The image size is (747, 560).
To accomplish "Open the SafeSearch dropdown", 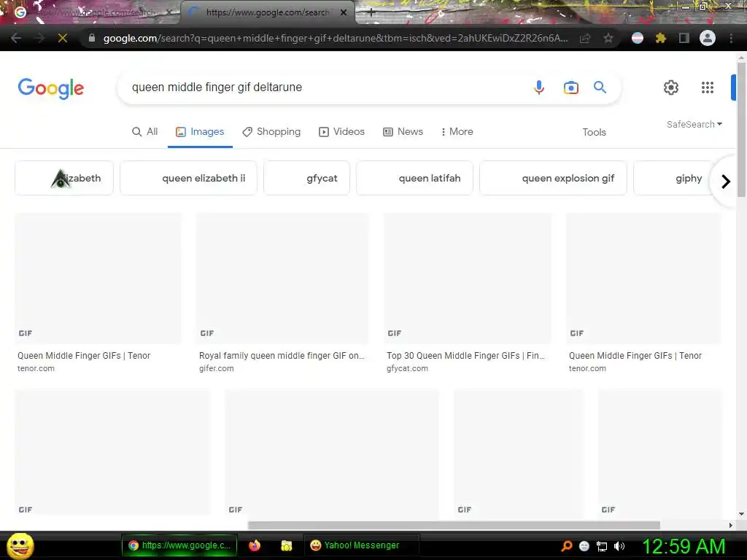I will coord(694,124).
